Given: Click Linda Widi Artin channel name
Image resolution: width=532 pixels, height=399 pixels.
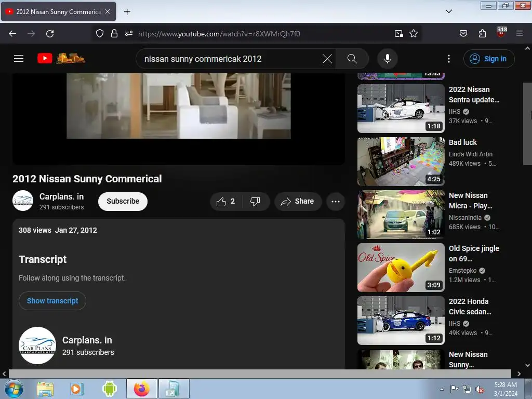Looking at the screenshot, I should pyautogui.click(x=471, y=154).
